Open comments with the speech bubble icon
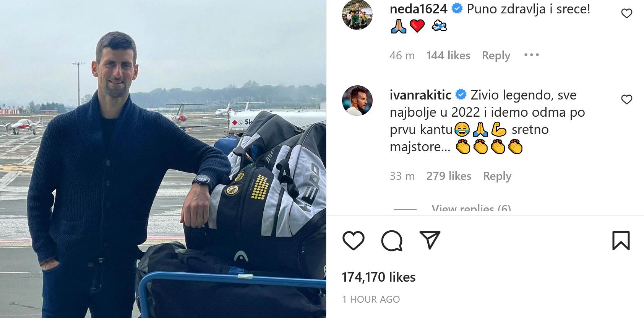This screenshot has width=644, height=318. point(392,241)
